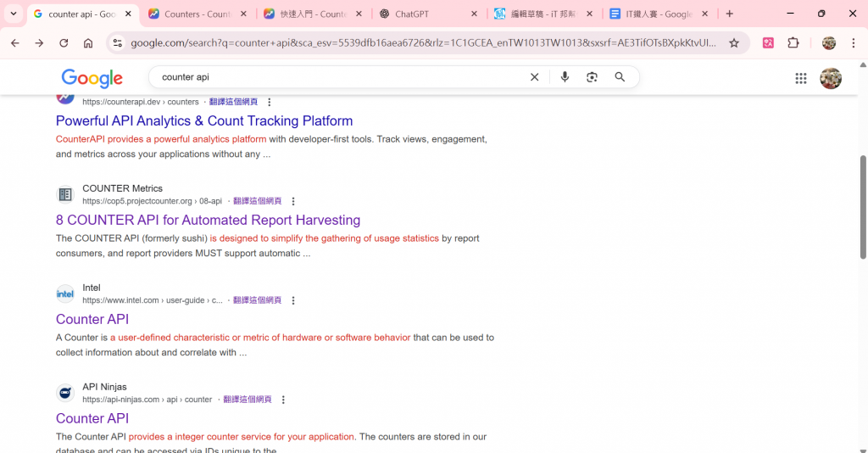Click the Google logo
The height and width of the screenshot is (453, 868).
pos(92,79)
